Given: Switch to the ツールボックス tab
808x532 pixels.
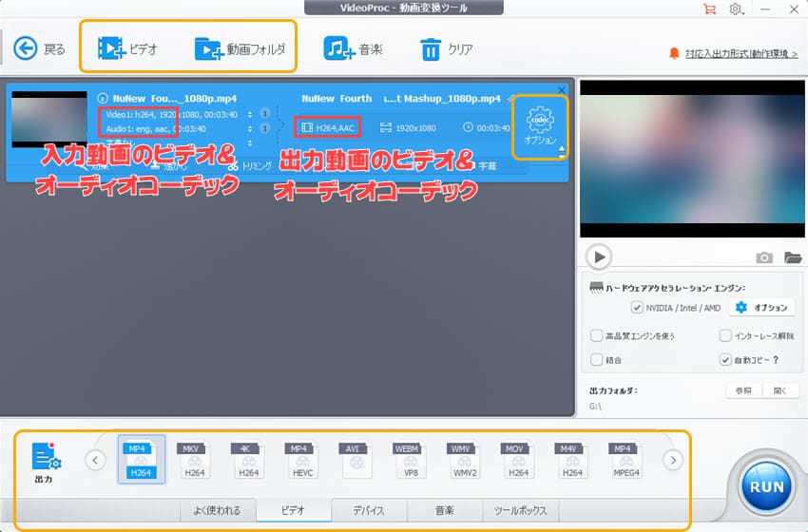Looking at the screenshot, I should tap(521, 510).
